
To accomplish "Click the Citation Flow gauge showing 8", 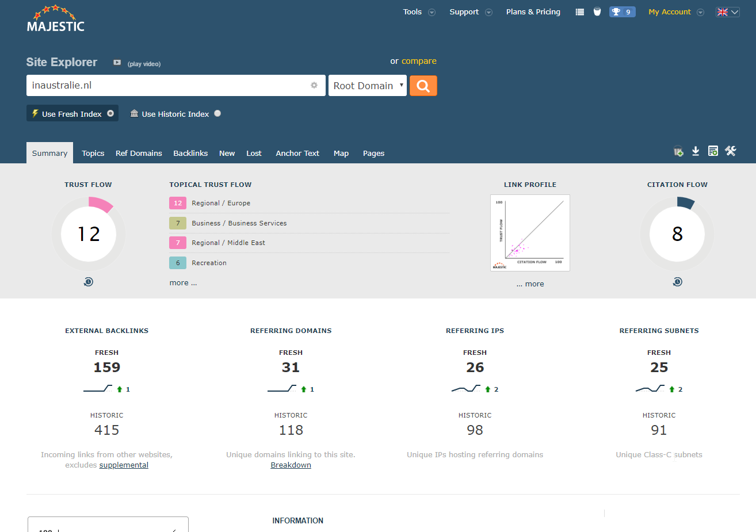I will tap(677, 234).
